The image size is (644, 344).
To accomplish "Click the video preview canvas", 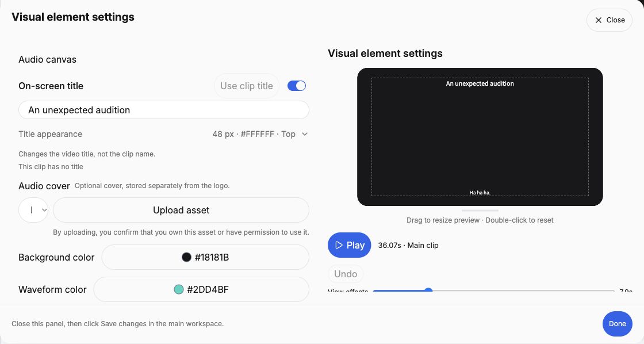I will (480, 137).
